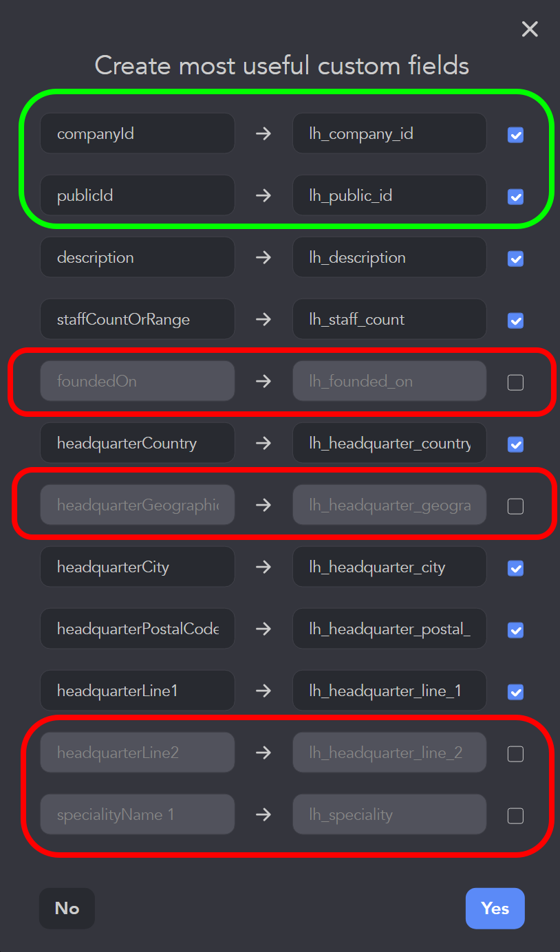Click the arrow icon beside description

coord(263,257)
